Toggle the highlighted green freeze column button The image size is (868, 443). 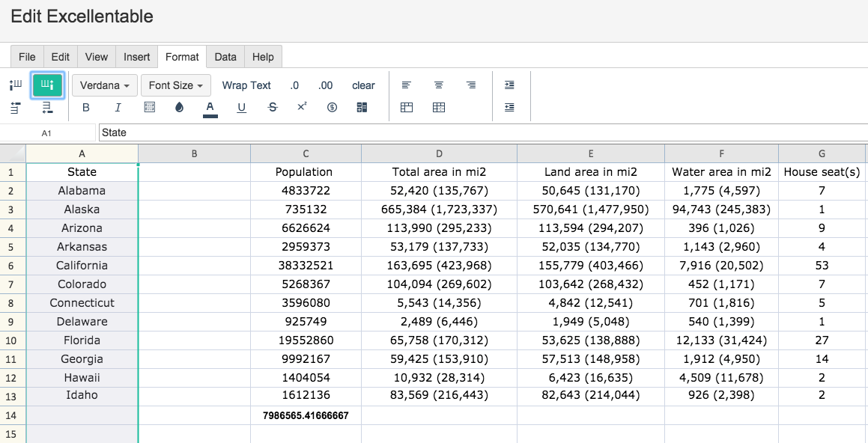48,85
